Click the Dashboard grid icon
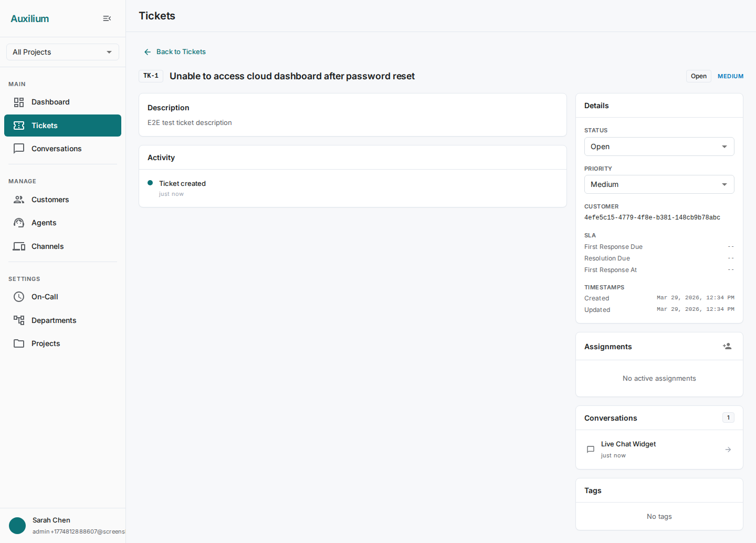The image size is (756, 543). pyautogui.click(x=19, y=102)
